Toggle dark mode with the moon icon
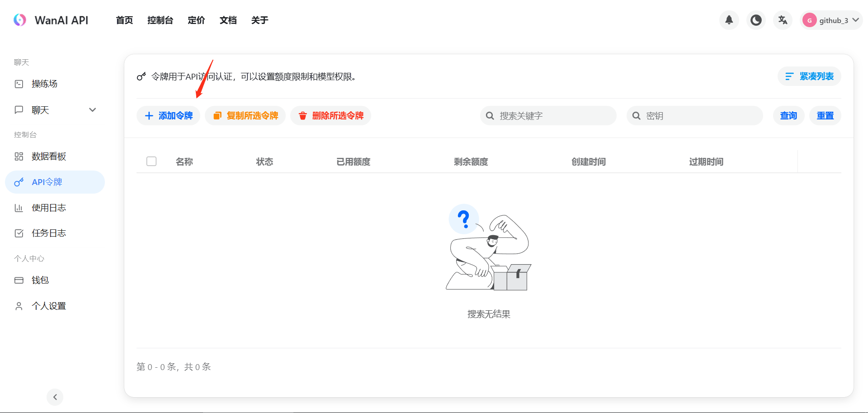Viewport: 868px width, 413px height. click(x=755, y=20)
